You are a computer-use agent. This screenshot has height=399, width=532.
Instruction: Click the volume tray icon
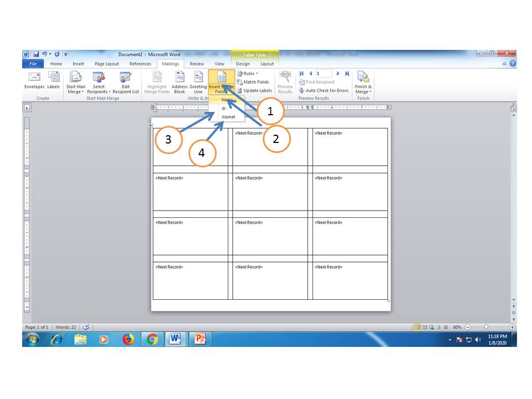(x=478, y=340)
